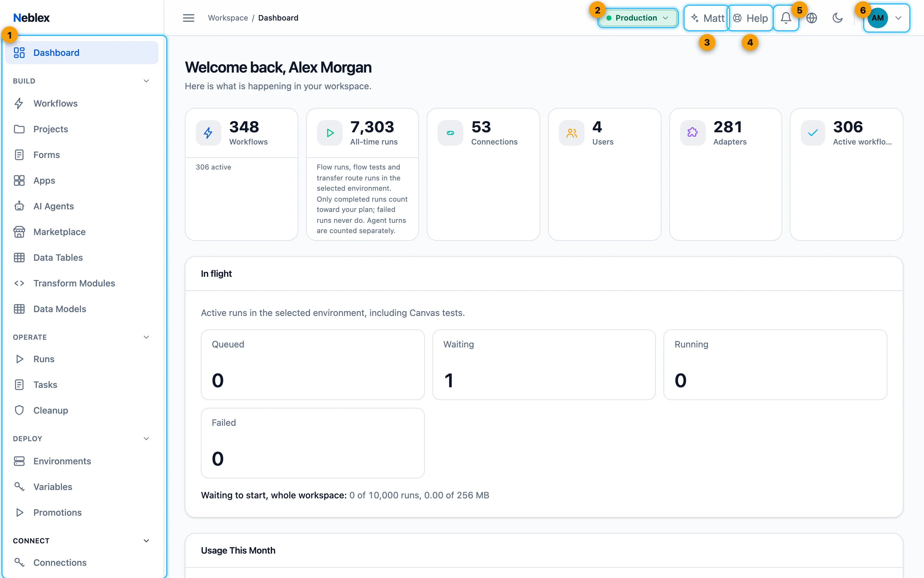This screenshot has height=578, width=924.
Task: Click the Variables key icon
Action: [x=19, y=486]
